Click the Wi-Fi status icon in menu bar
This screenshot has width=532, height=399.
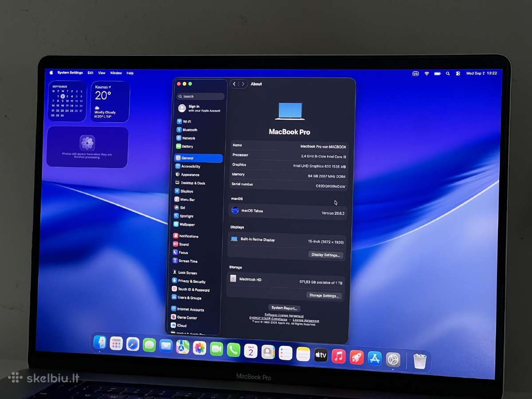(x=426, y=73)
